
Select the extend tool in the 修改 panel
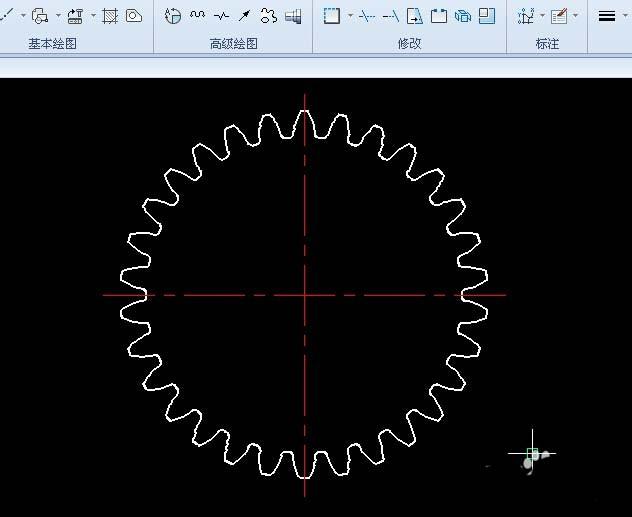click(x=391, y=16)
